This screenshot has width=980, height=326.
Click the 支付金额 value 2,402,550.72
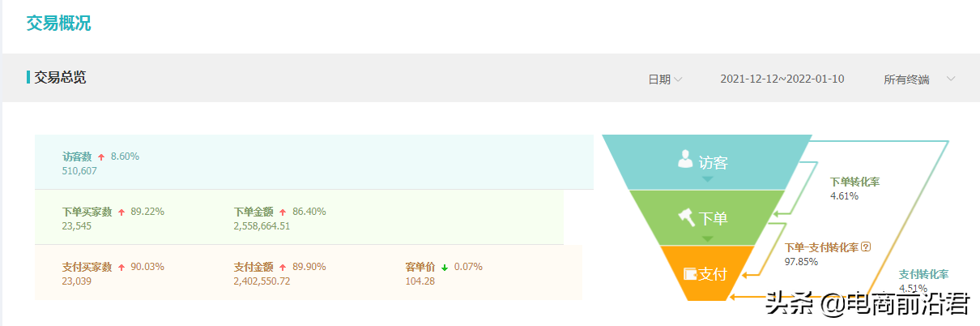tap(262, 281)
